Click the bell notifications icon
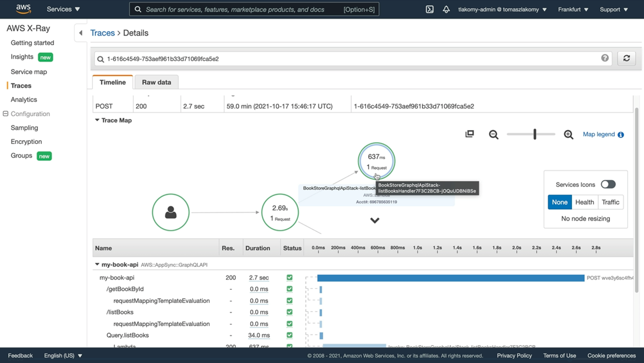 (x=446, y=9)
